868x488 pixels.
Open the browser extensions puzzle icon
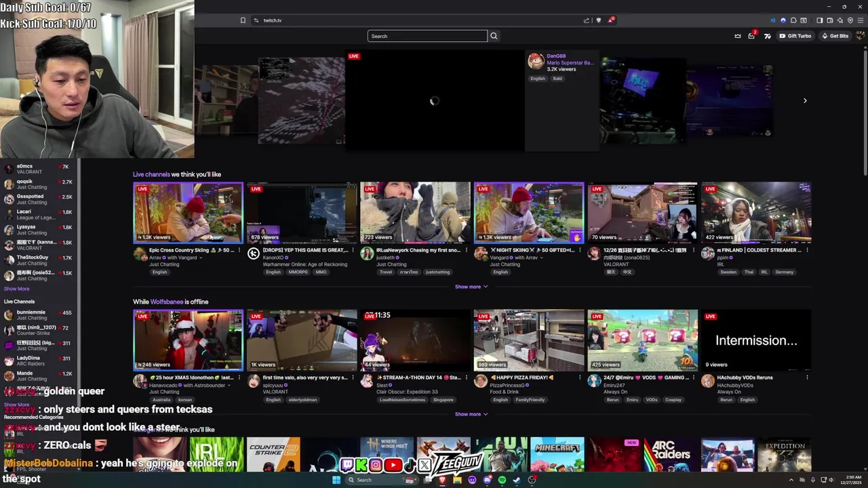(793, 20)
